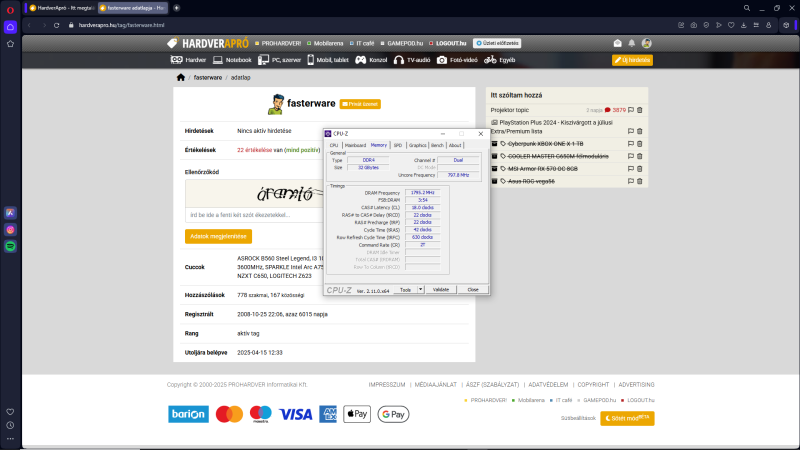Open browser profile icon in toolbar

click(x=768, y=25)
